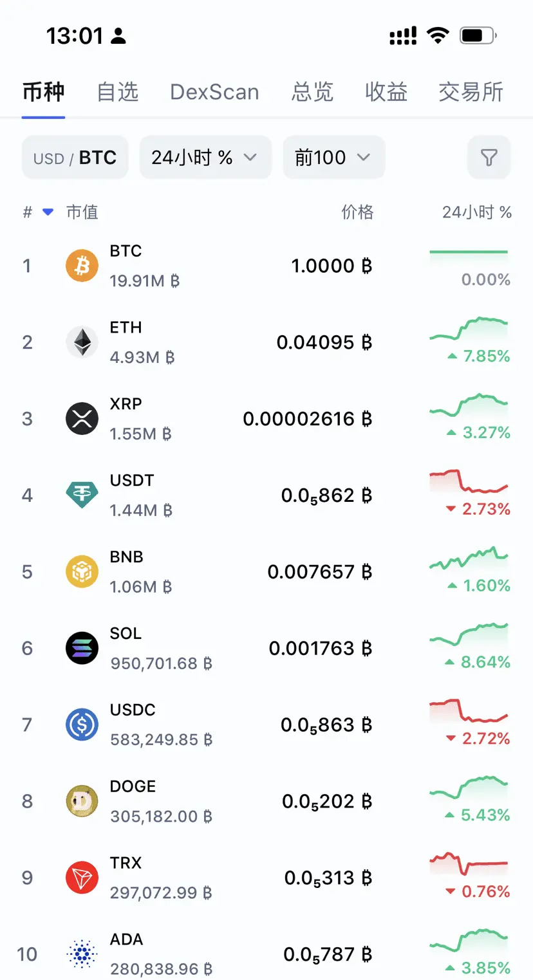Switch to the DexScan tab
The width and height of the screenshot is (533, 980).
point(214,92)
